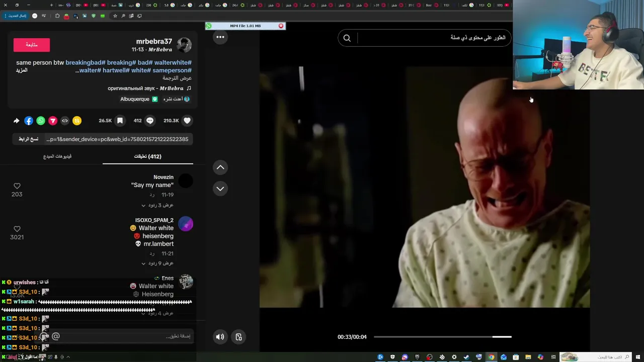Like the video with the heart icon
The width and height of the screenshot is (644, 362).
[187, 121]
